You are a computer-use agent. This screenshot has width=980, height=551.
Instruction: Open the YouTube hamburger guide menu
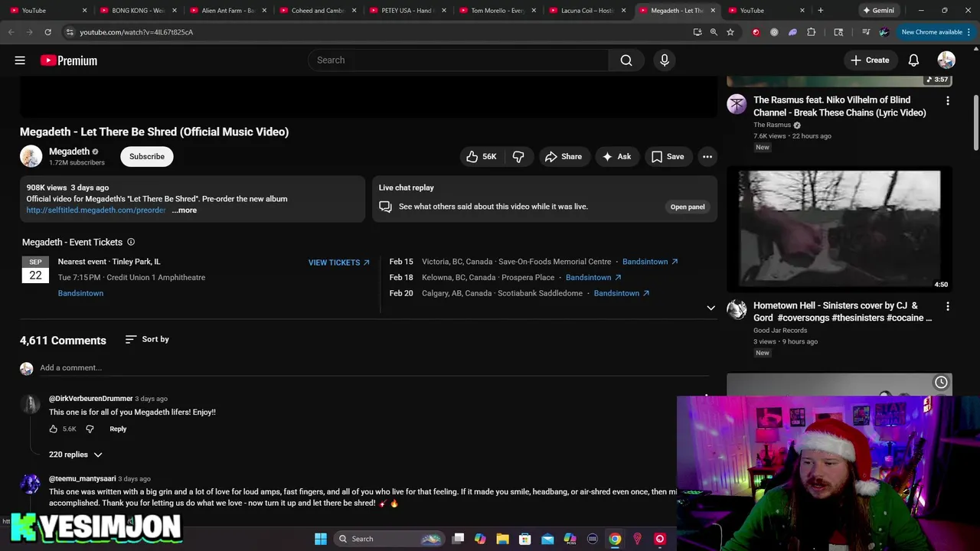click(x=20, y=60)
